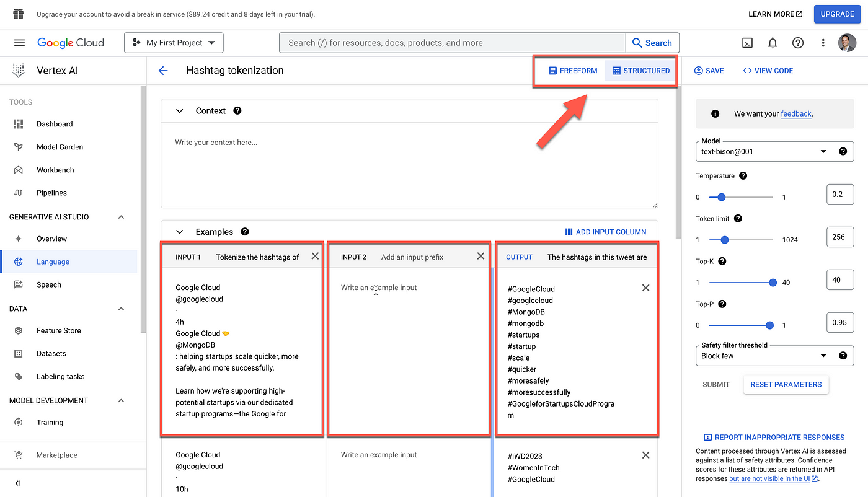Screen dimensions: 868x497
Task: Show Token limit help icon
Action: [738, 219]
